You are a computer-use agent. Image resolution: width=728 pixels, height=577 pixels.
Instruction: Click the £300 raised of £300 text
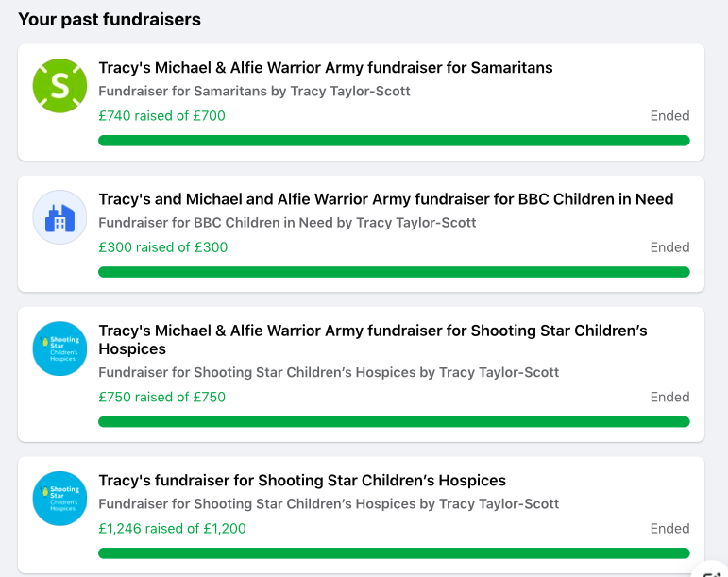[163, 247]
